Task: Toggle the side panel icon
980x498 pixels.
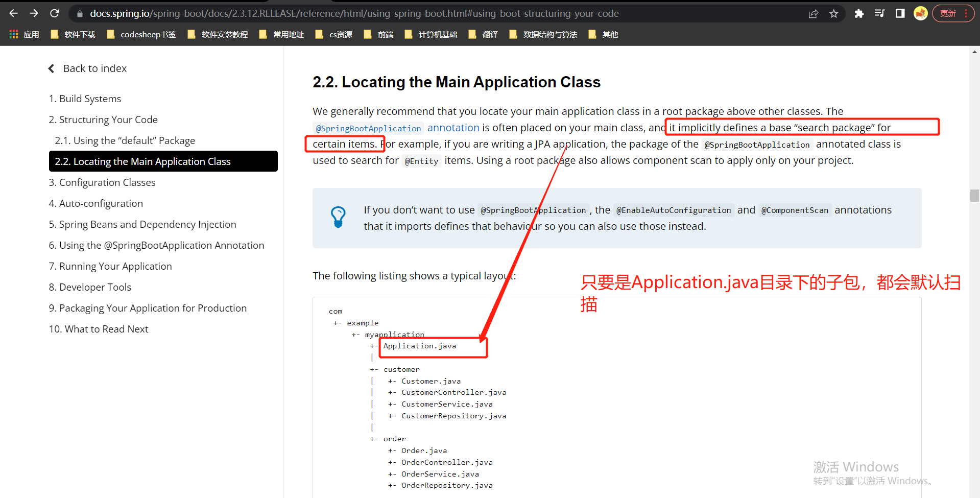Action: pos(900,14)
